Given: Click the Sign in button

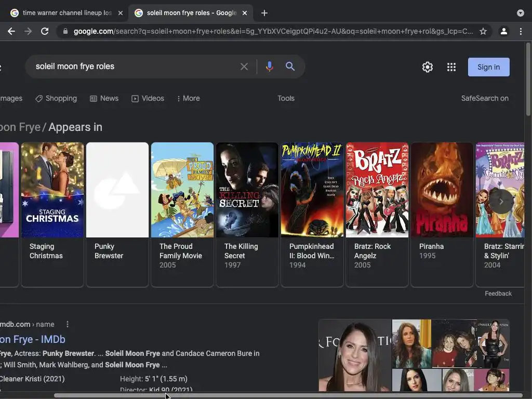Looking at the screenshot, I should (488, 67).
